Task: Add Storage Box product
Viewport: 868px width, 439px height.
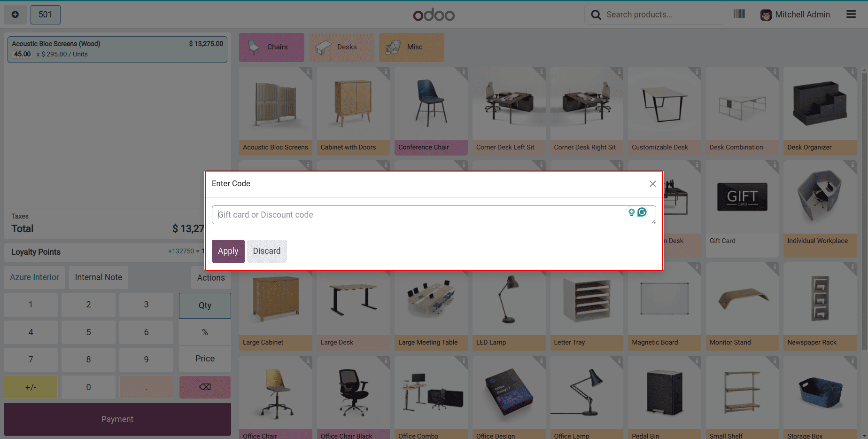Action: coord(820,397)
